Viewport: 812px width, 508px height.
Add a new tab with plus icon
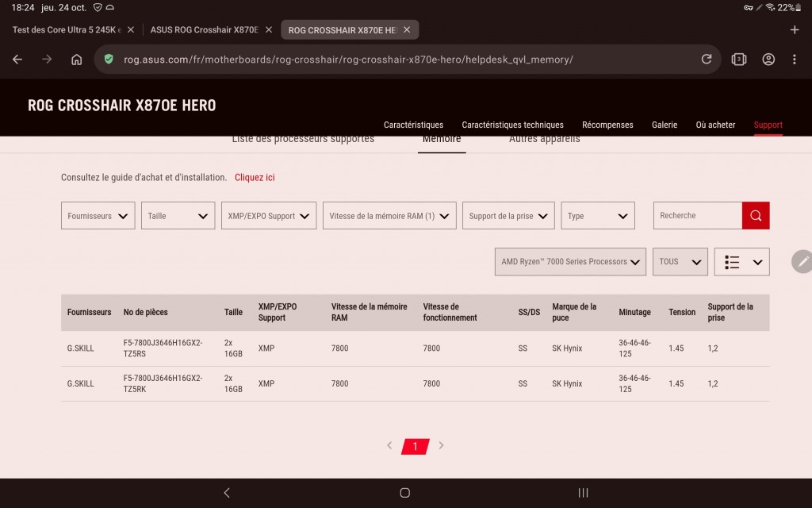tap(795, 29)
